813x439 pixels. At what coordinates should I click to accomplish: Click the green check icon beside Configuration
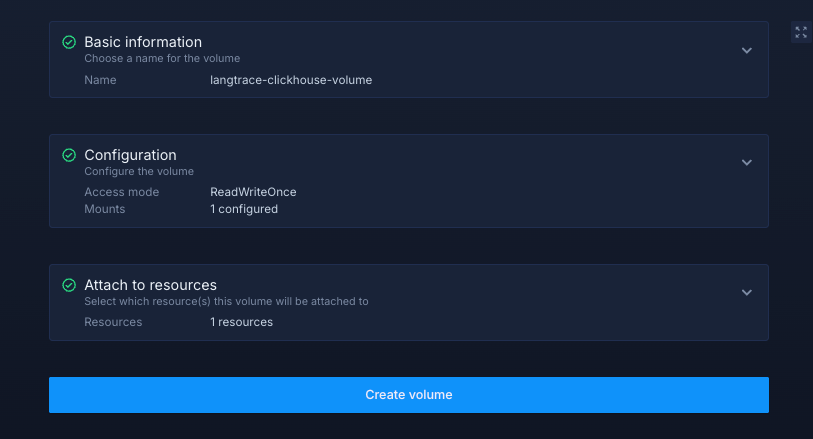click(69, 156)
